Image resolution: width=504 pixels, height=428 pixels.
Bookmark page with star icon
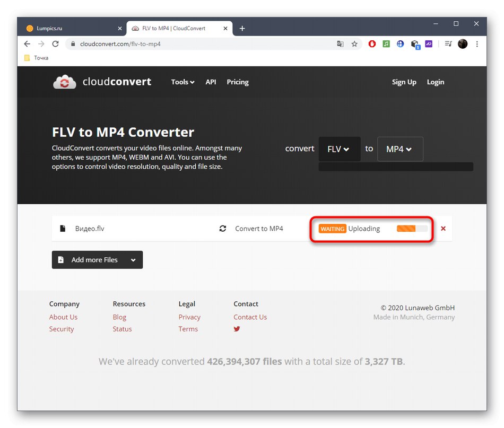point(354,44)
